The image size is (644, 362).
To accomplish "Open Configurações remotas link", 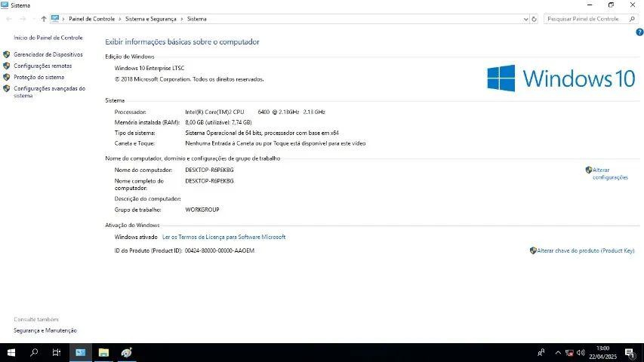I will tap(43, 66).
